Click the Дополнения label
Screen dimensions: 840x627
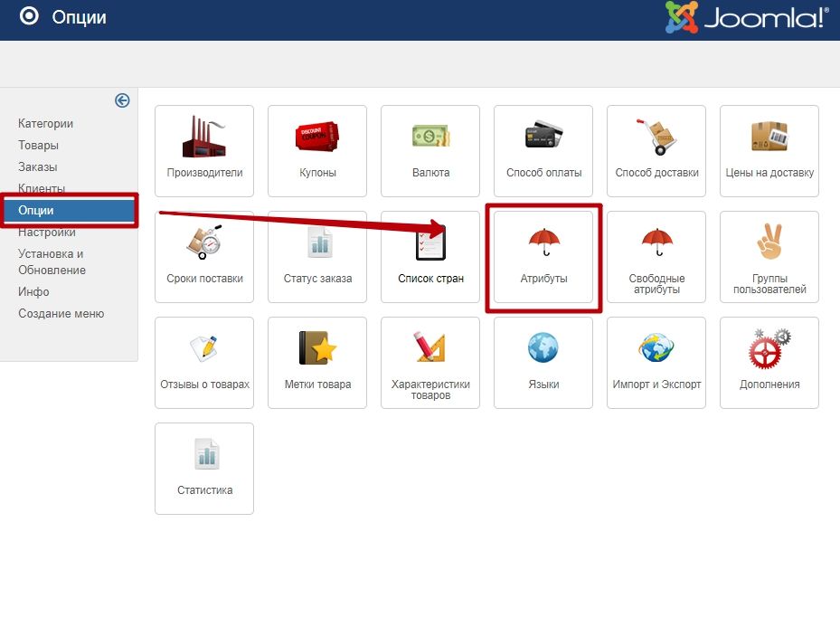(x=769, y=385)
